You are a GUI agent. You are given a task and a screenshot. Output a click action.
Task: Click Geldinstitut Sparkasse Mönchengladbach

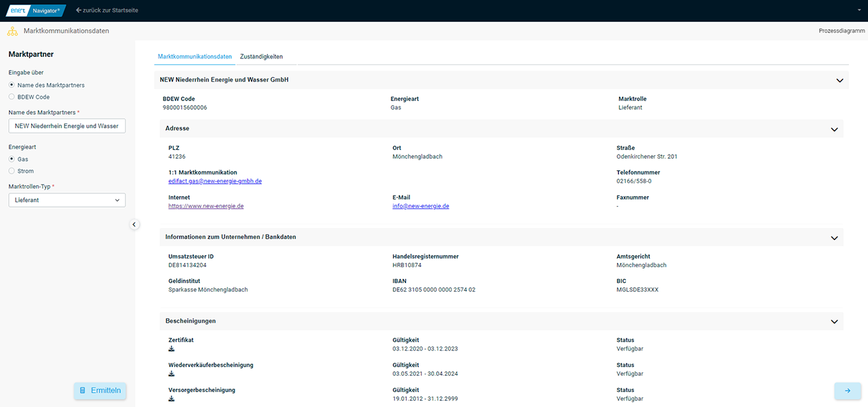[x=208, y=290]
